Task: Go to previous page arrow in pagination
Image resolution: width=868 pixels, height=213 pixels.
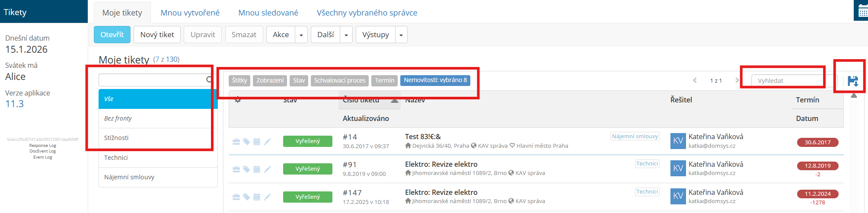Action: (x=695, y=80)
